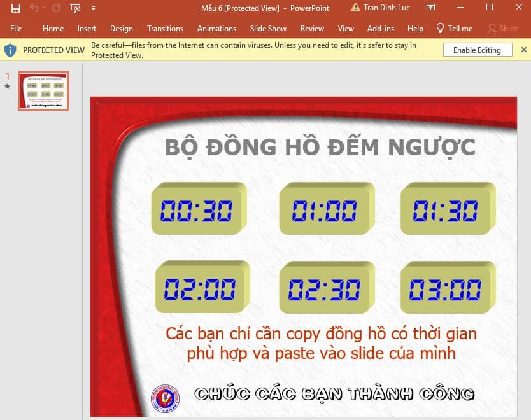Image resolution: width=531 pixels, height=420 pixels.
Task: Select the Slide Show ribbon tab
Action: [x=268, y=28]
